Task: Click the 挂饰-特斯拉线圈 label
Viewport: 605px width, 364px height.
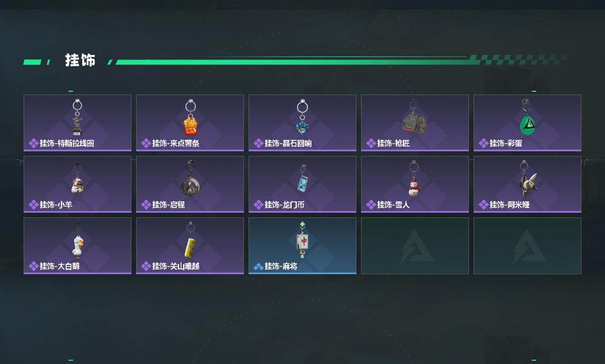Action: click(x=67, y=143)
